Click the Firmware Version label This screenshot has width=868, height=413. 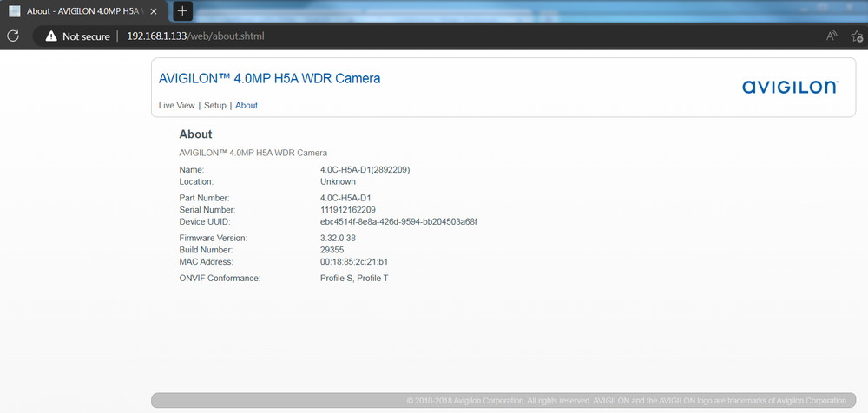[214, 238]
